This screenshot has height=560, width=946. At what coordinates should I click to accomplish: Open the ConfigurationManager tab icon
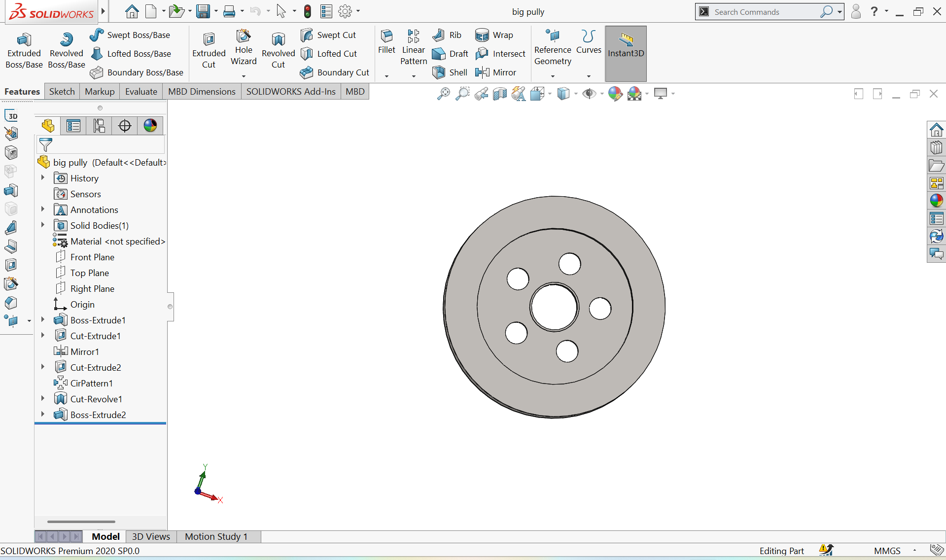pyautogui.click(x=99, y=126)
